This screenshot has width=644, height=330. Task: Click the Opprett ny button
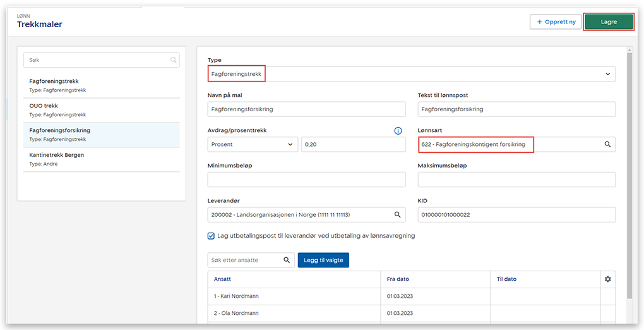(x=556, y=22)
